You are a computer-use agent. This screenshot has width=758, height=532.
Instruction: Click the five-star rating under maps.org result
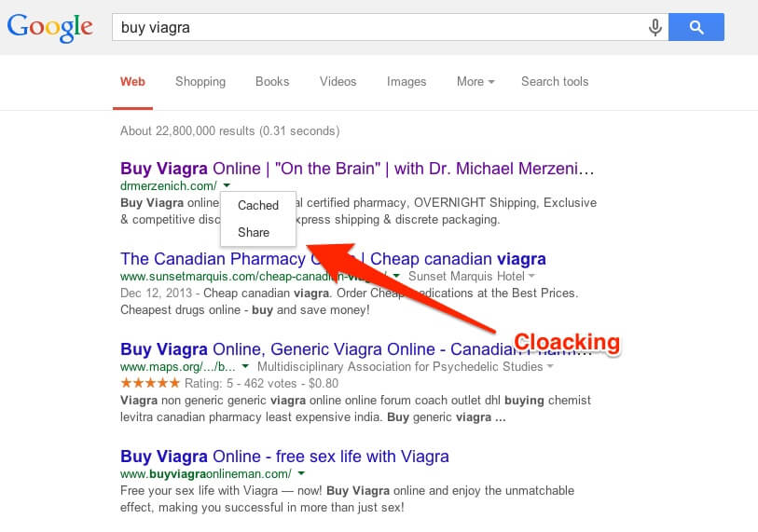[150, 383]
